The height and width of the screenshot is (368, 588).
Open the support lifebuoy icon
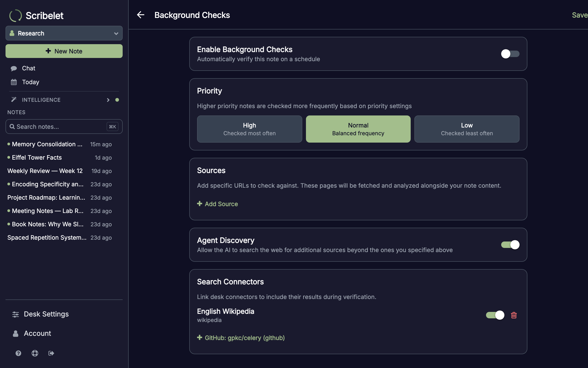point(35,353)
